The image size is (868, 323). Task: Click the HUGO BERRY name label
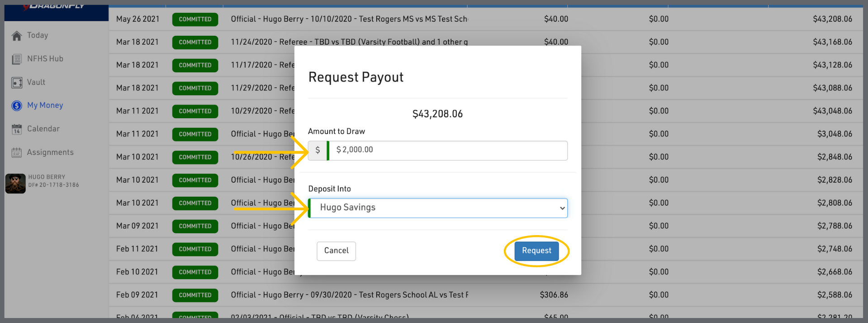[47, 177]
